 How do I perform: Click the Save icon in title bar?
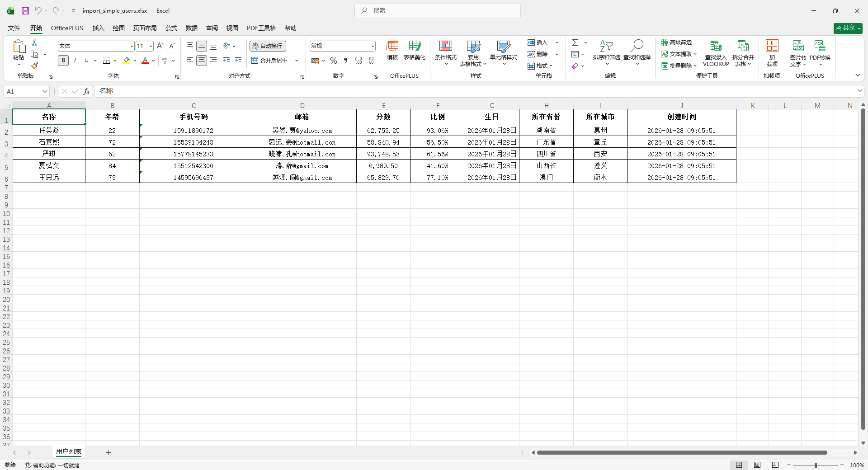coord(25,11)
